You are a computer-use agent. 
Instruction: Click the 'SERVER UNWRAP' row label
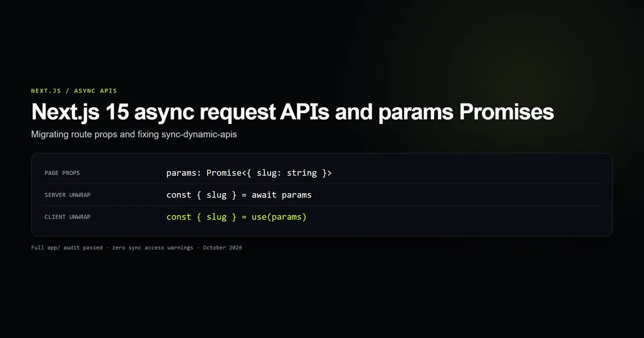(x=68, y=195)
